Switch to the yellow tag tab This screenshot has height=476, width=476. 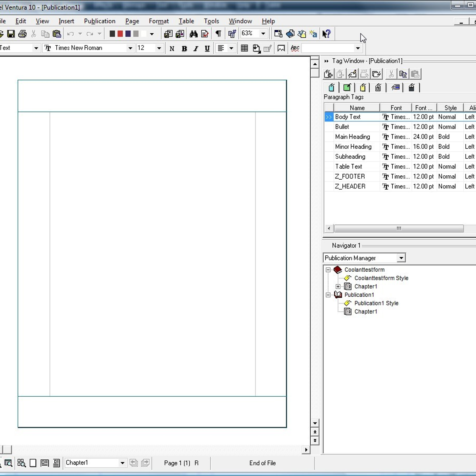click(x=363, y=88)
